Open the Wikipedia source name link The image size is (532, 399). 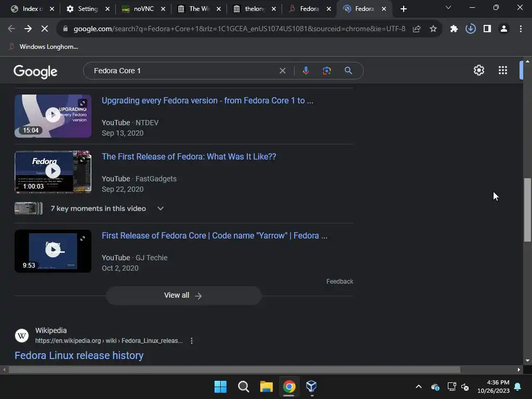(51, 330)
